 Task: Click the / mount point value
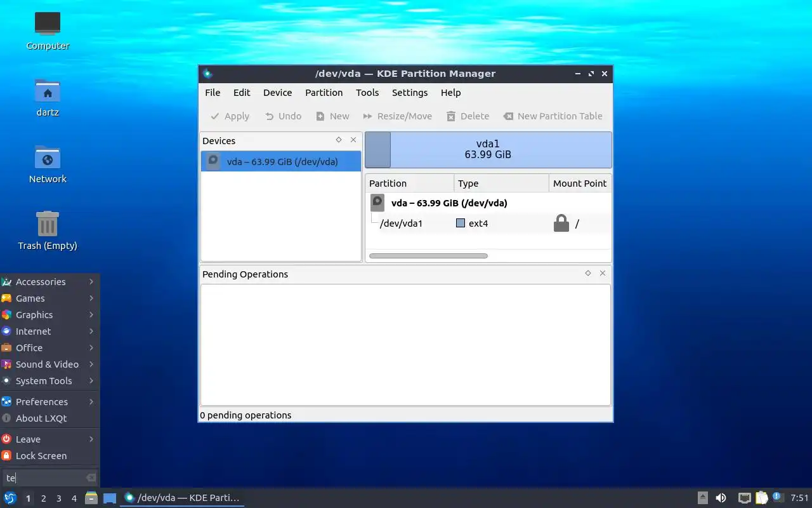coord(577,224)
